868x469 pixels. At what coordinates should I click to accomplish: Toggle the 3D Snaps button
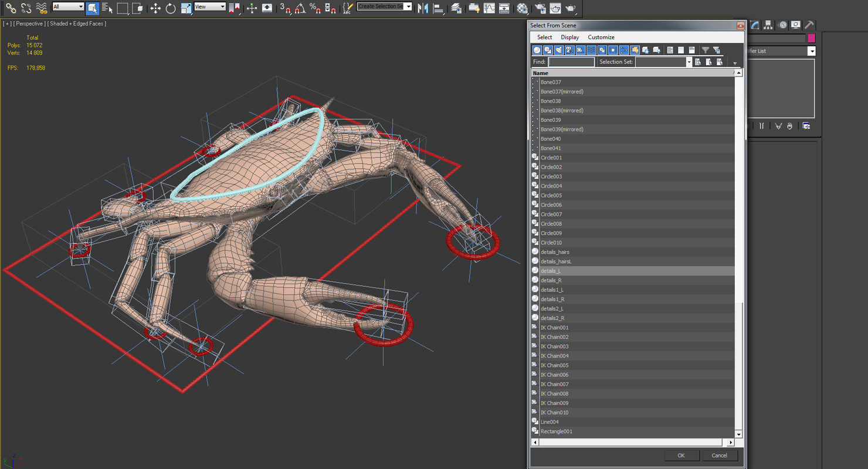point(286,8)
